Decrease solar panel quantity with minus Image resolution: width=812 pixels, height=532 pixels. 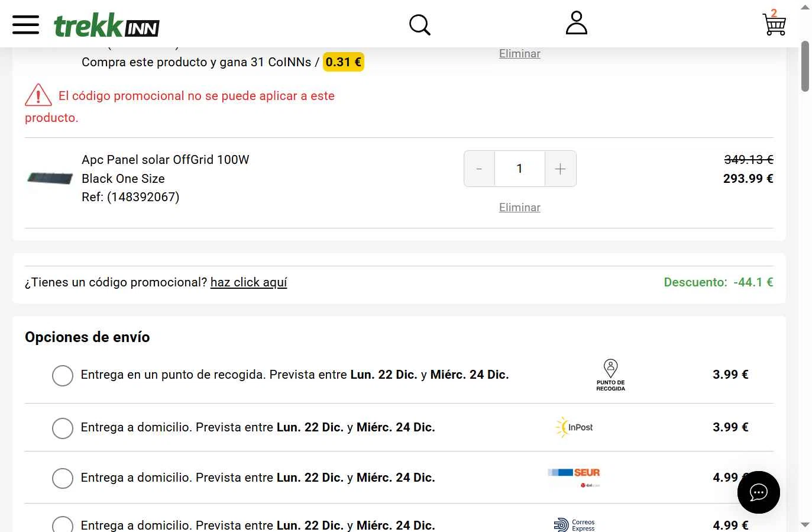pyautogui.click(x=479, y=169)
